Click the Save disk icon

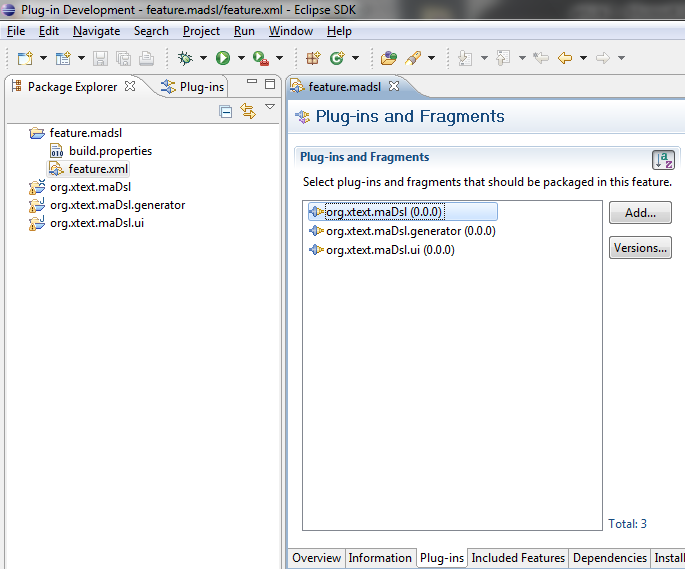[x=101, y=58]
